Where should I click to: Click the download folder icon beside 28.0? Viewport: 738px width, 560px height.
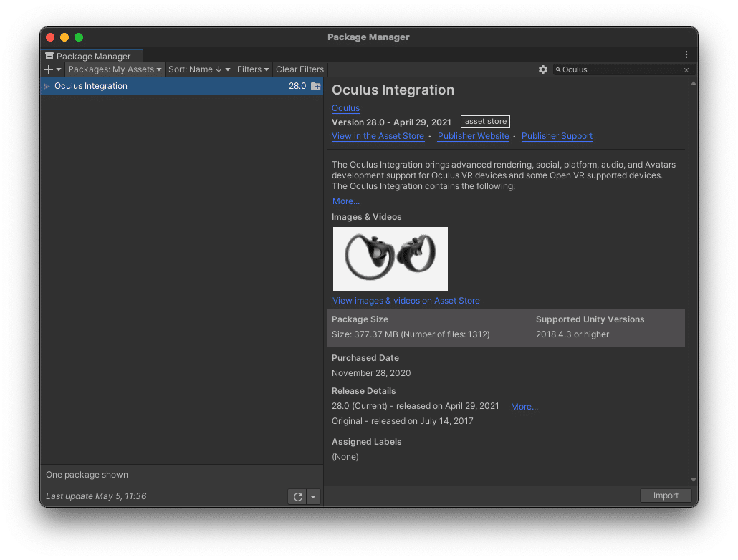coord(316,86)
